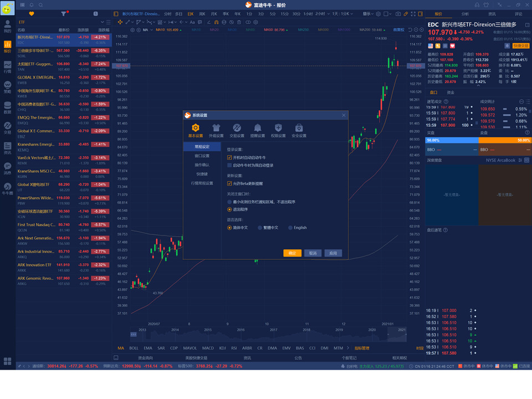Select English language radio button
The image size is (532, 399).
(x=290, y=228)
